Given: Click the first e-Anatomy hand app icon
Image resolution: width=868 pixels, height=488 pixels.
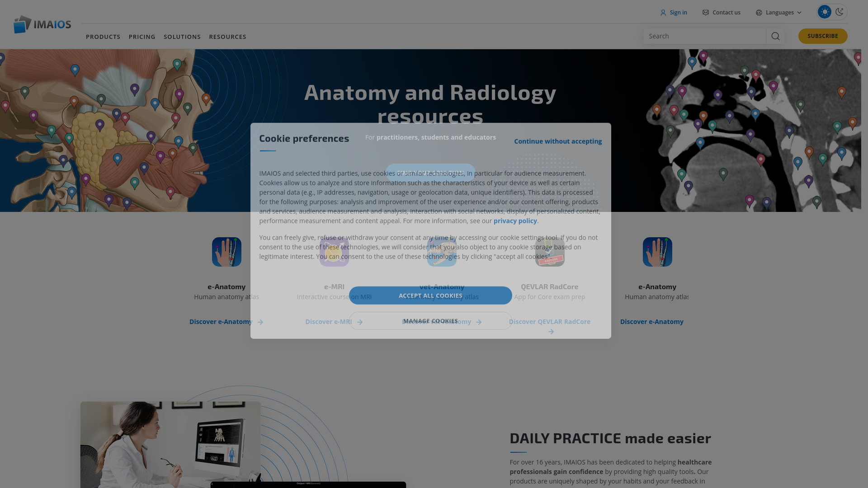Looking at the screenshot, I should click(226, 252).
